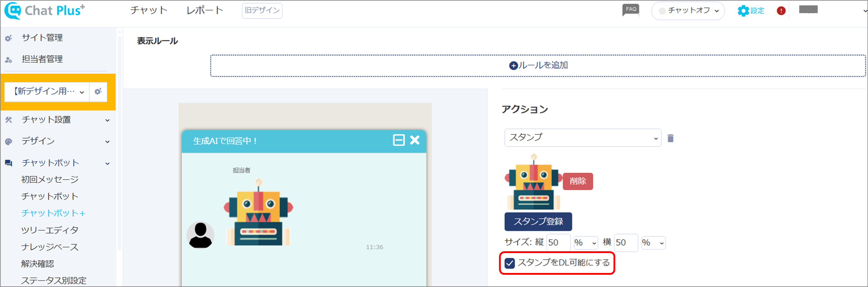The height and width of the screenshot is (287, 868).
Task: Click the red 削除 button
Action: (578, 181)
